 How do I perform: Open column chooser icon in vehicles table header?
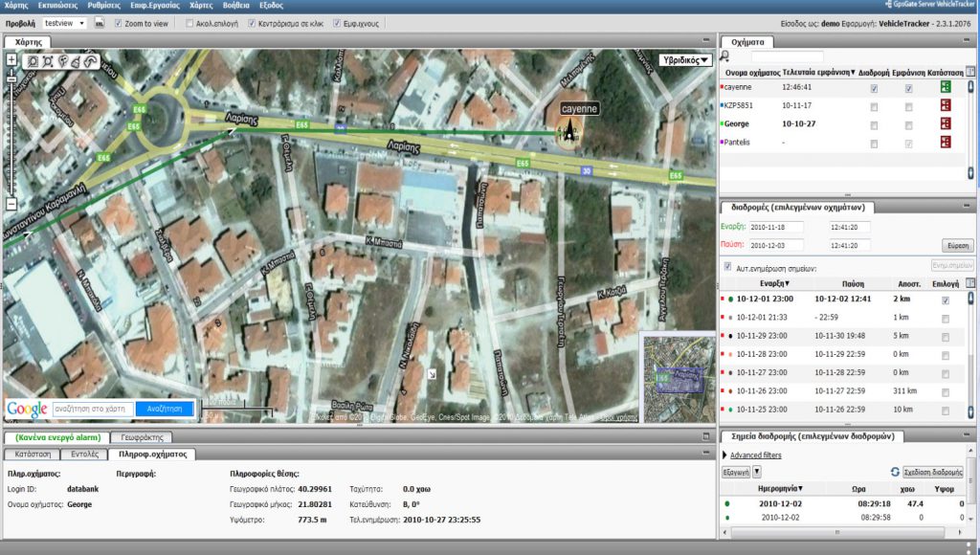click(x=970, y=72)
